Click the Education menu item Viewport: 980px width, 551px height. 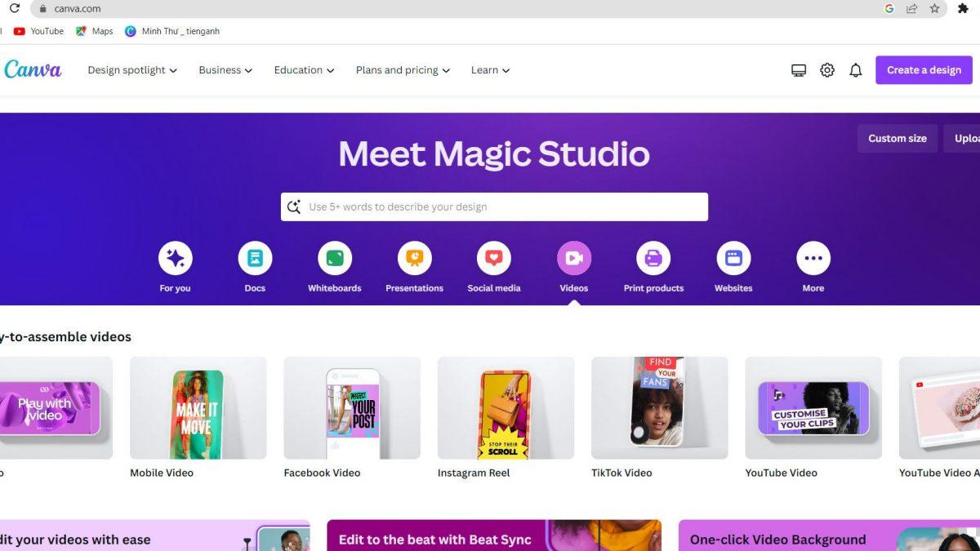(x=302, y=70)
